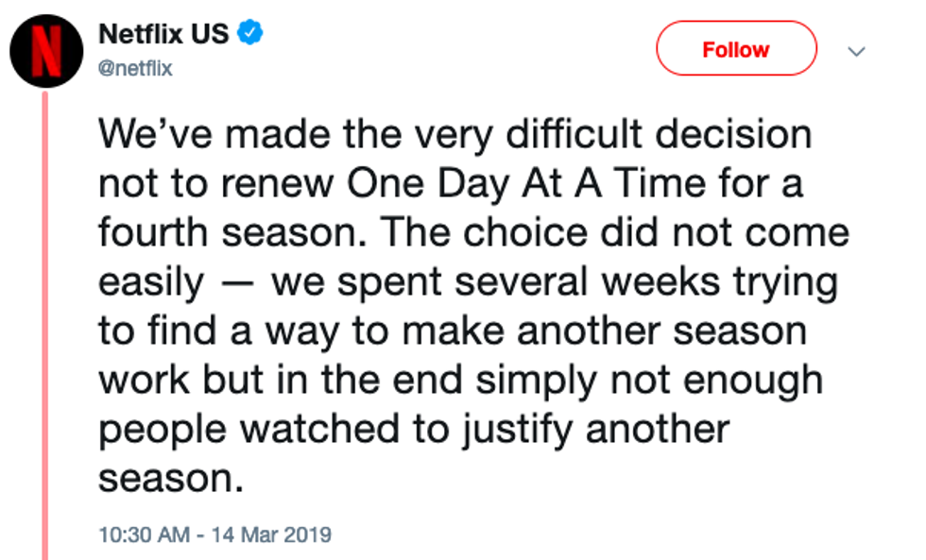The height and width of the screenshot is (560, 926).
Task: Click the @netflix handle
Action: pyautogui.click(x=135, y=68)
